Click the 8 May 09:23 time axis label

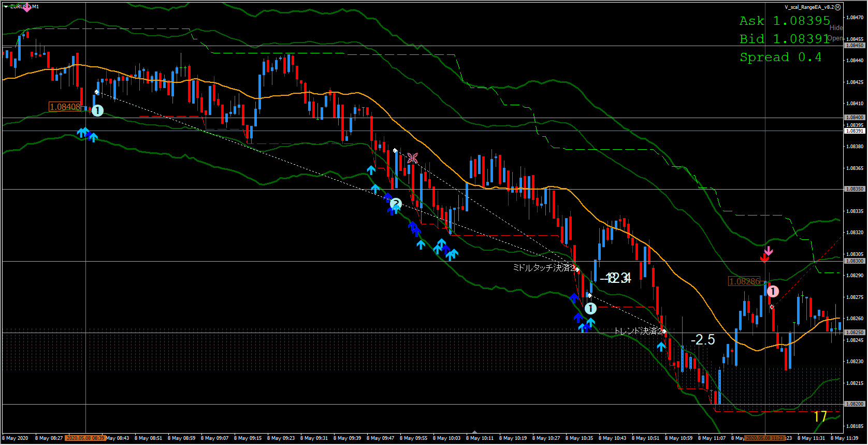(281, 438)
